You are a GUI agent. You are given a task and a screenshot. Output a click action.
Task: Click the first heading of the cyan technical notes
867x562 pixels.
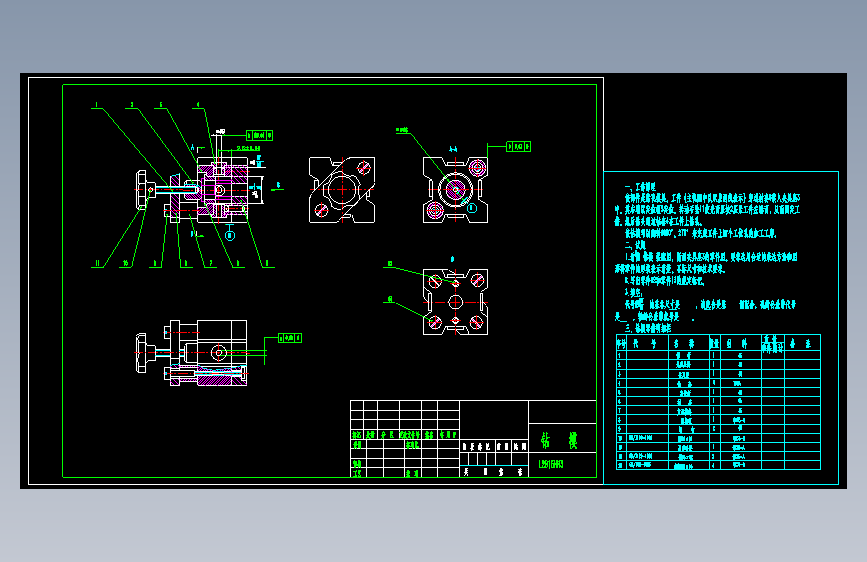[x=640, y=187]
